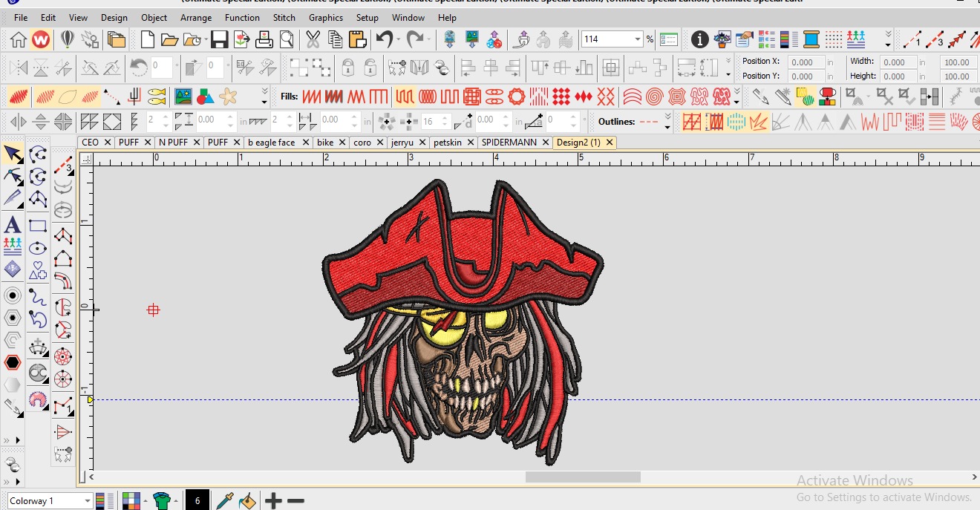Screen dimensions: 980x510
Task: Undo the last action
Action: pos(384,39)
